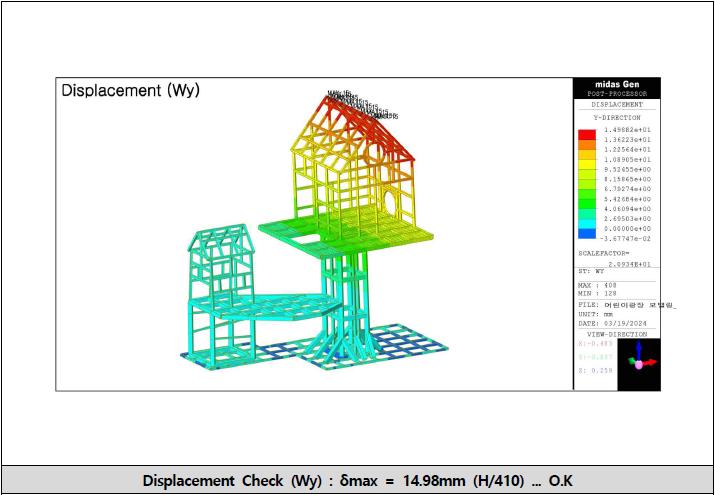Select the red legend swatch at 1.49882e+01

click(586, 134)
